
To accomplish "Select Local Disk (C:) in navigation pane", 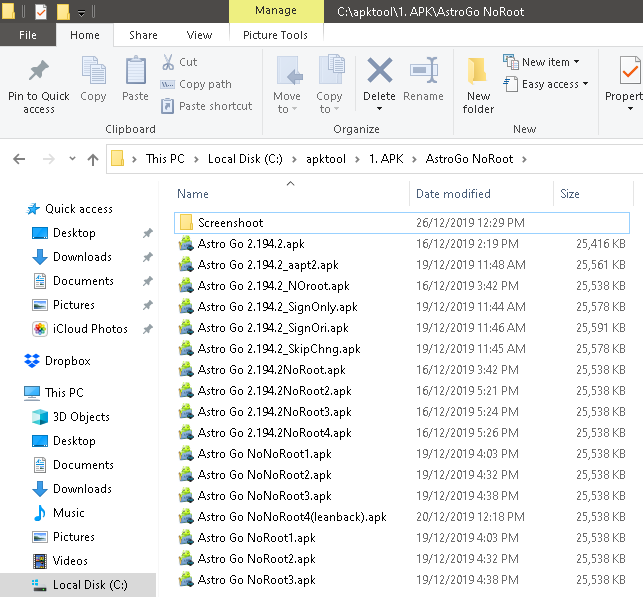I will 78,585.
